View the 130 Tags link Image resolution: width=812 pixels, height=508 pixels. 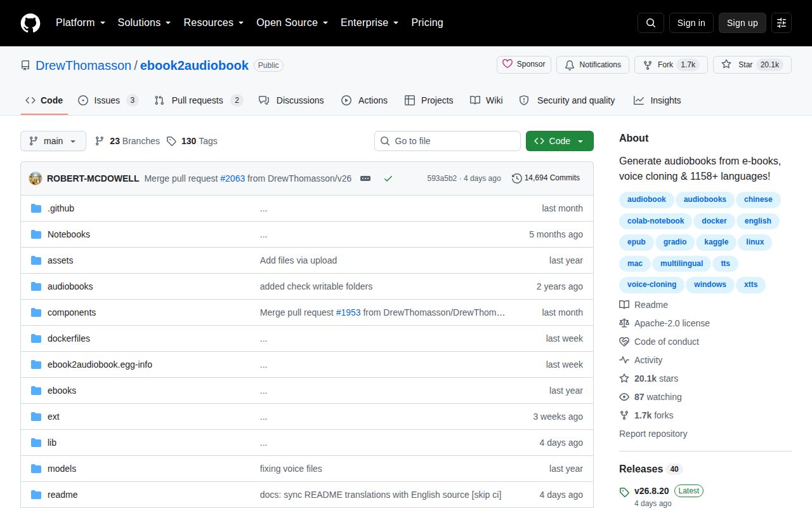pyautogui.click(x=192, y=141)
